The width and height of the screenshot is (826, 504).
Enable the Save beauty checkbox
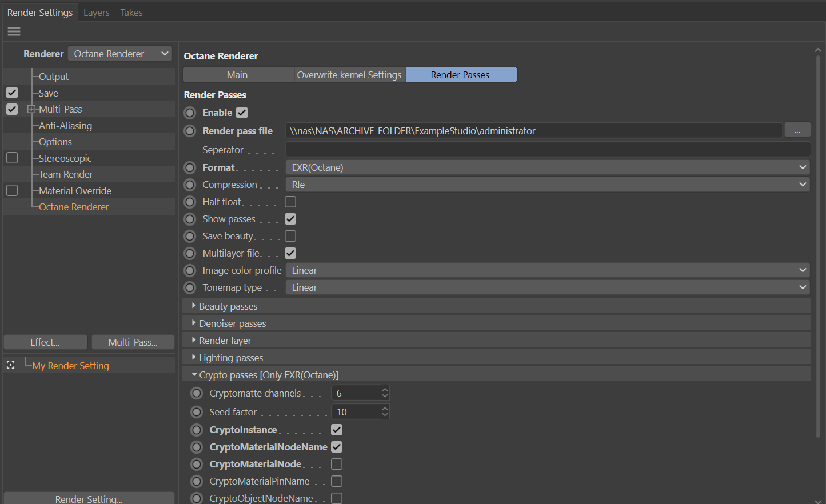coord(290,236)
